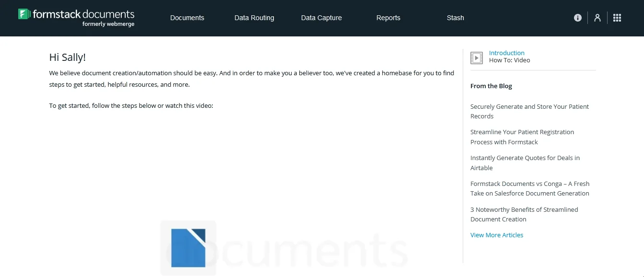This screenshot has width=644, height=277.
Task: Open the Stash menu
Action: (x=455, y=18)
